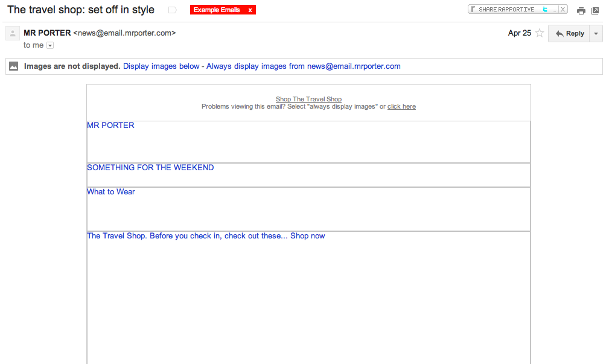Open the 'What to Wear' link
Image resolution: width=612 pixels, height=364 pixels.
pyautogui.click(x=111, y=192)
